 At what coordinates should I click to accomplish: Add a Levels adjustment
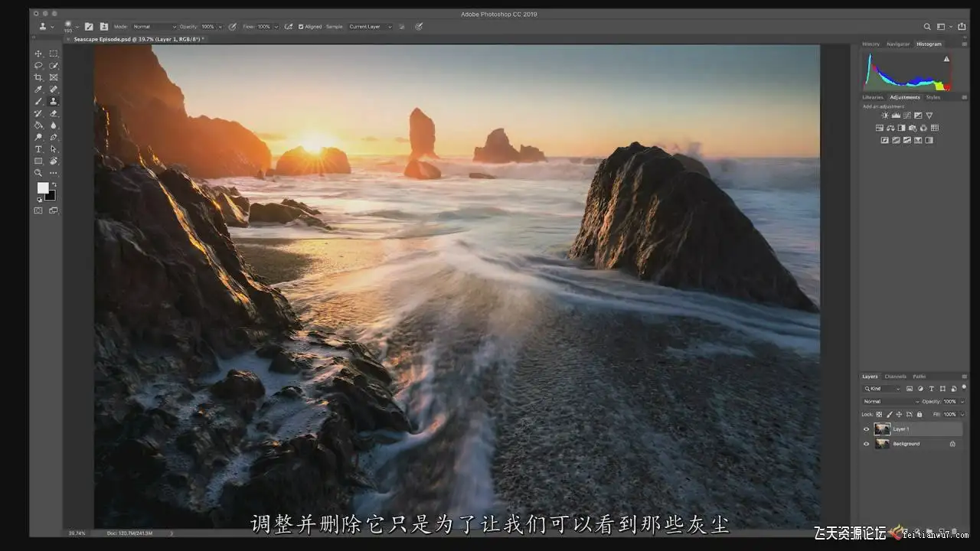coord(896,116)
